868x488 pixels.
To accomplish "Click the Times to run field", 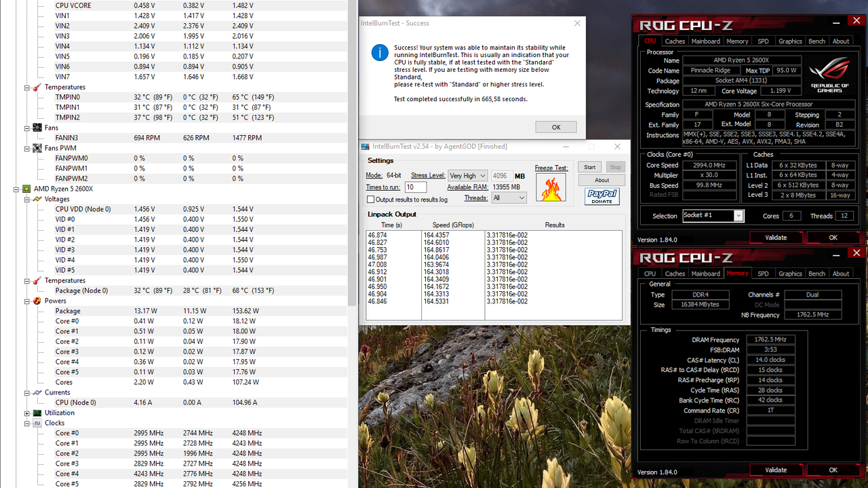I will tap(416, 187).
